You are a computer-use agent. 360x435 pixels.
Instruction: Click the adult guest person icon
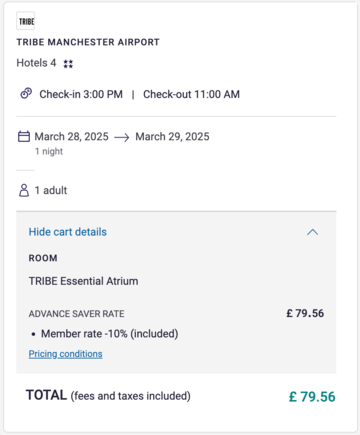[x=24, y=190]
